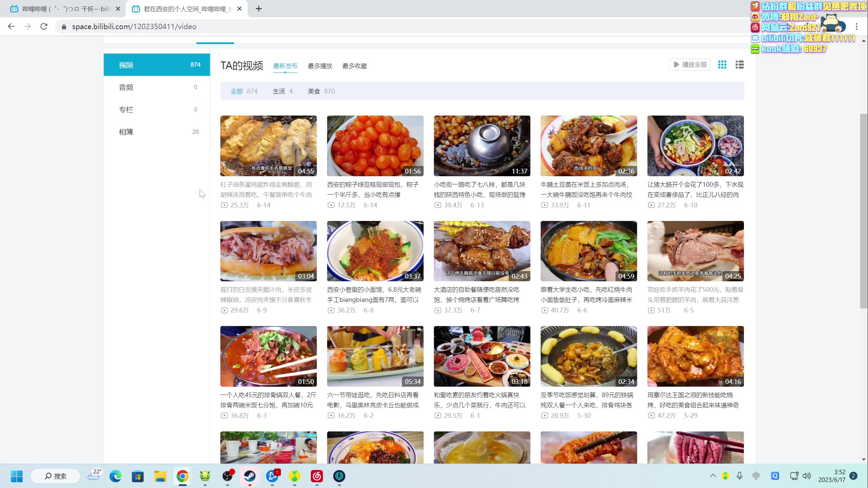Screen dimensions: 868x488
Task: Open NetEase Cloud Music taskbar icon
Action: point(317,476)
